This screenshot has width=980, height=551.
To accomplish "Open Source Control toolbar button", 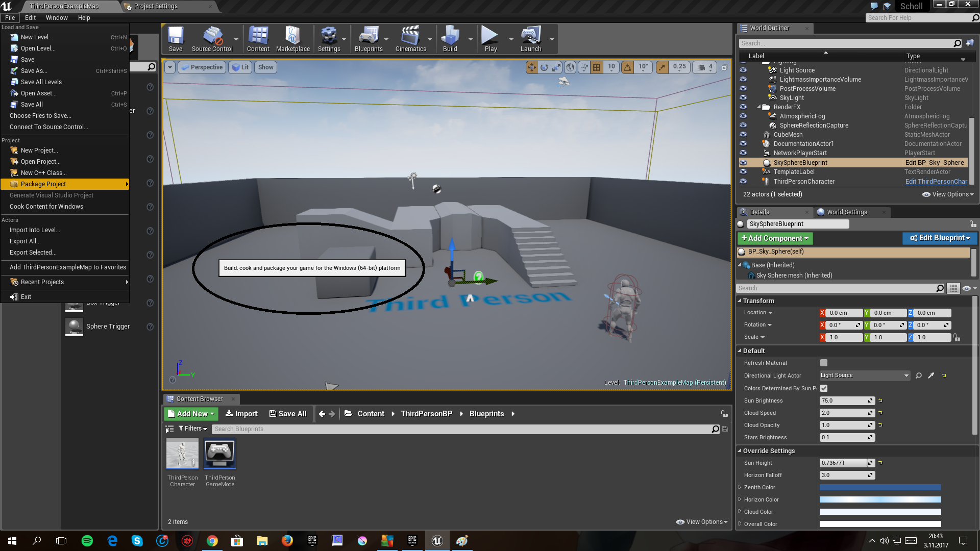I will click(212, 39).
